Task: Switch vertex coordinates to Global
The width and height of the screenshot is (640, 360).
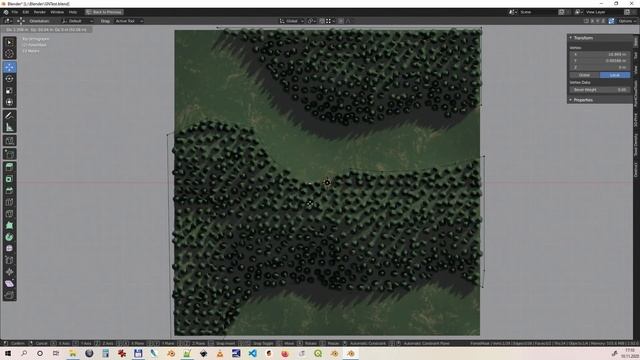Action: click(x=584, y=75)
